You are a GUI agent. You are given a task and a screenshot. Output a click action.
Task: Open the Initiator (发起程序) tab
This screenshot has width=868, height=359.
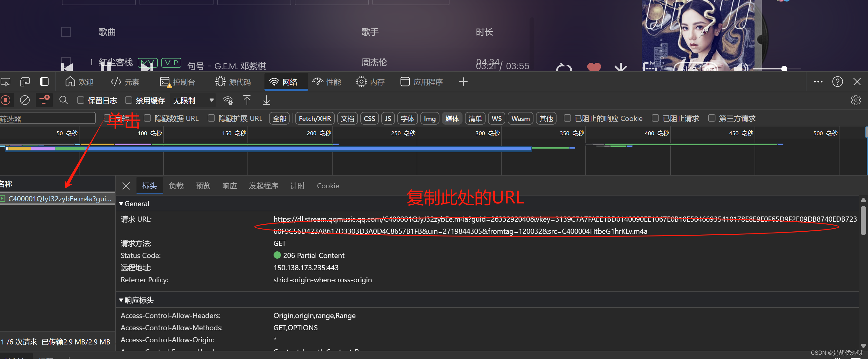264,186
